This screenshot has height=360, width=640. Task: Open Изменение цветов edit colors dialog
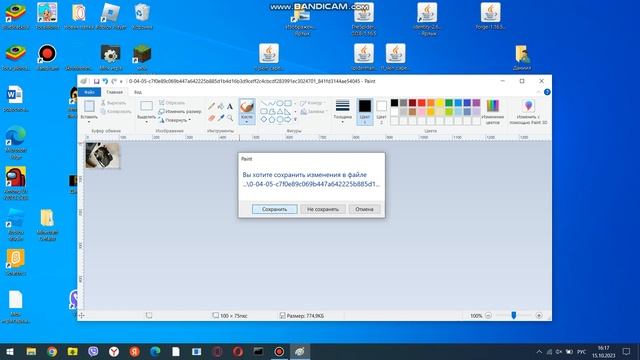(x=493, y=111)
